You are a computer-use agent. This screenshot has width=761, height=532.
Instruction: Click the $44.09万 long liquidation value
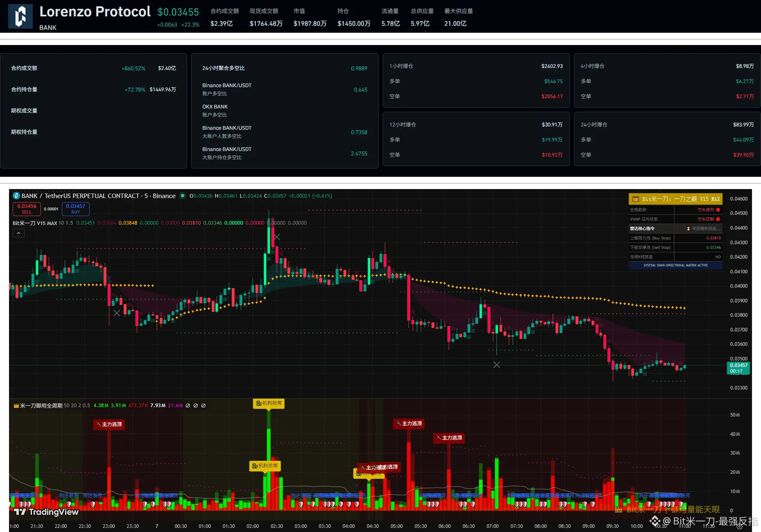point(743,140)
